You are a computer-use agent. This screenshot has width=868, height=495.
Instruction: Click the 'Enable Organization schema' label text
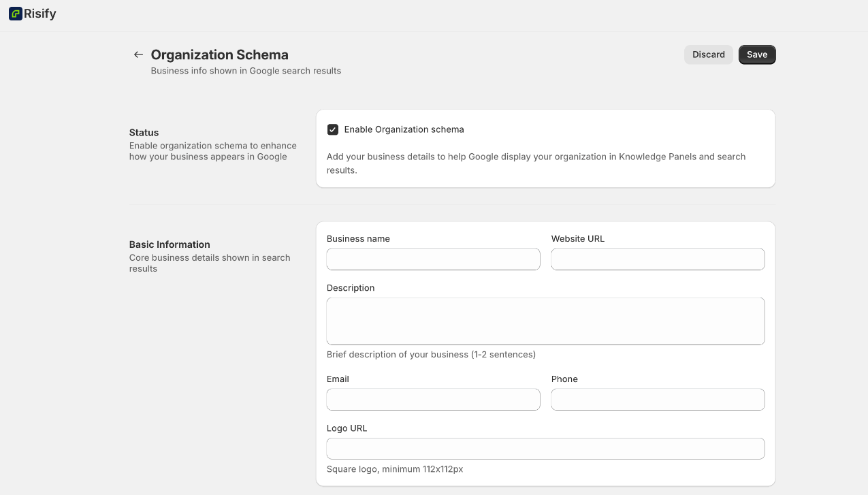(404, 129)
